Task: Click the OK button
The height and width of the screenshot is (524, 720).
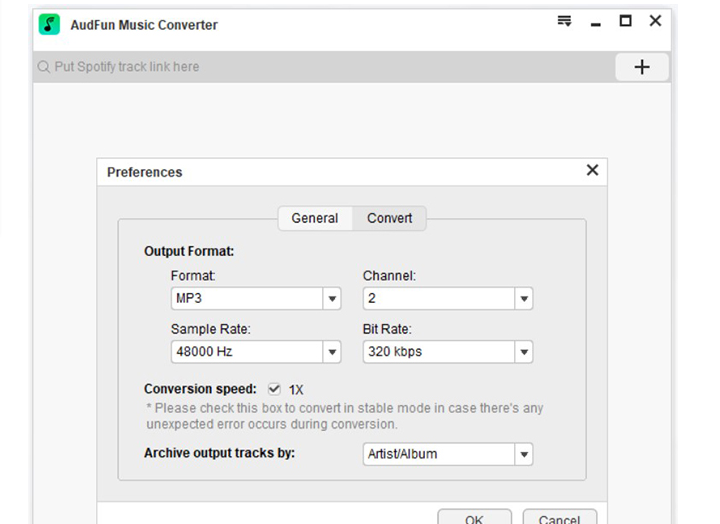Action: point(474,518)
